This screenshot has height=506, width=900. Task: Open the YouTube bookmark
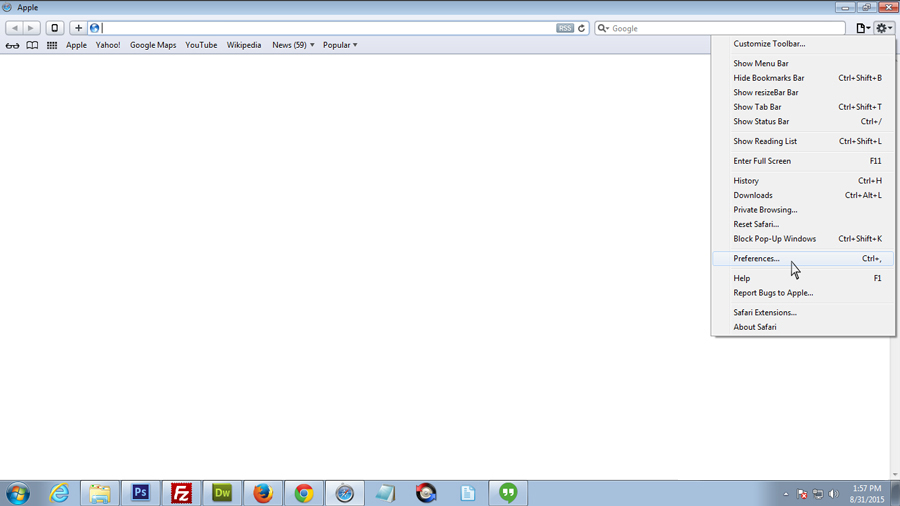click(x=201, y=45)
